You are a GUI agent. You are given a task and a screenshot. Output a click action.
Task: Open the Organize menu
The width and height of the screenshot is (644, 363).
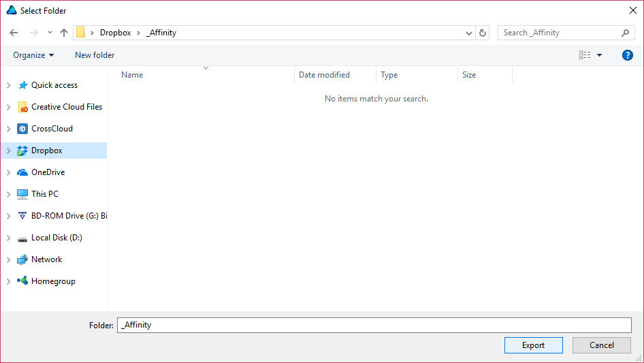33,55
